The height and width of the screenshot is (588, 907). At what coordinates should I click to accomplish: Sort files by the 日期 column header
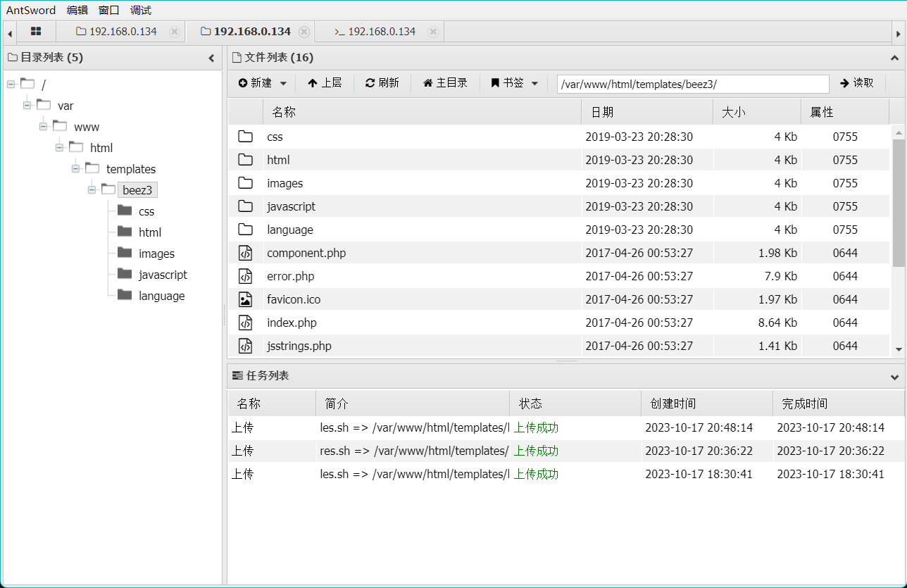point(647,112)
